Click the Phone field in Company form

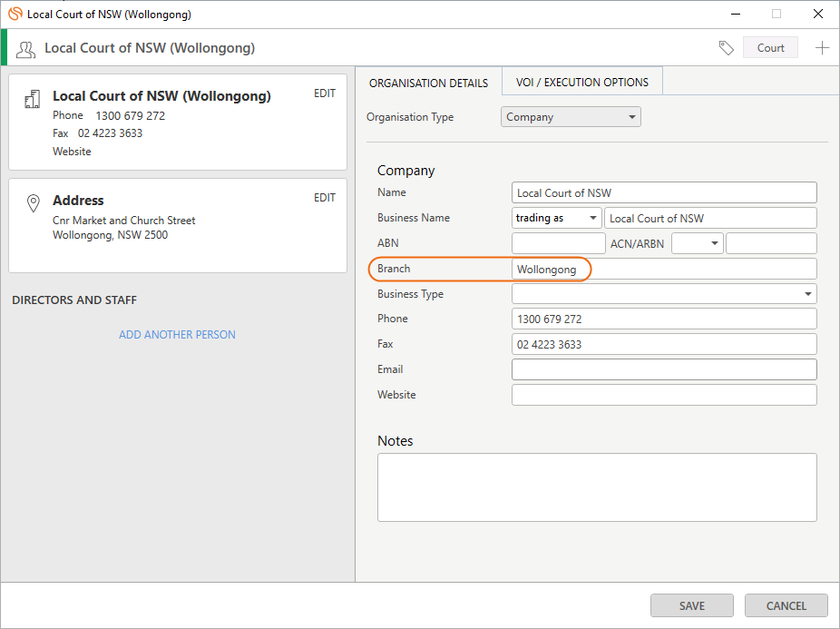(x=664, y=319)
